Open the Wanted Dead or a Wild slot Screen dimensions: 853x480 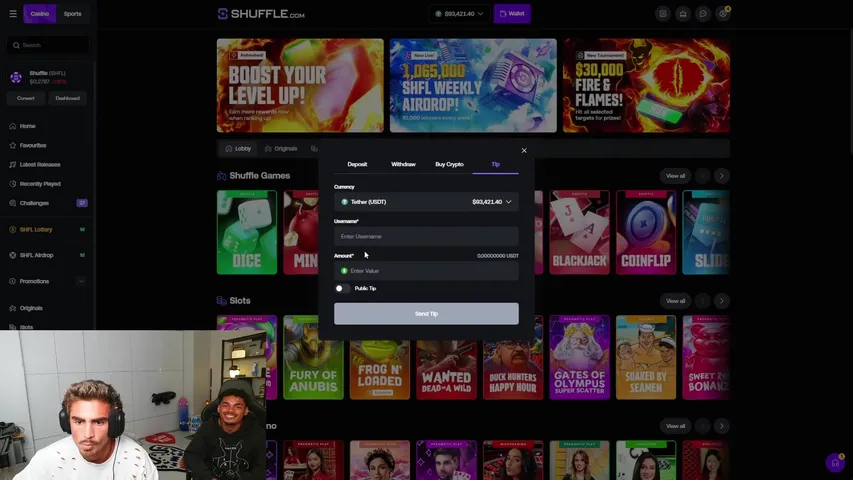pyautogui.click(x=446, y=370)
